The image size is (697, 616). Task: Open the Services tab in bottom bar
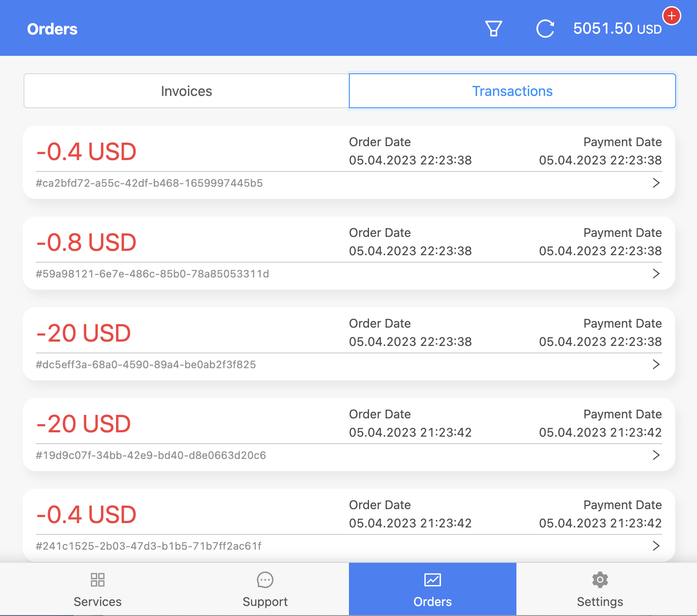pyautogui.click(x=98, y=589)
